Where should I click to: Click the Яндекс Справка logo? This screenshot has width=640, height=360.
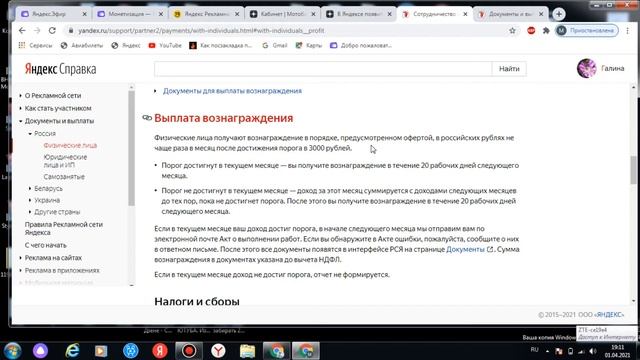[x=60, y=69]
